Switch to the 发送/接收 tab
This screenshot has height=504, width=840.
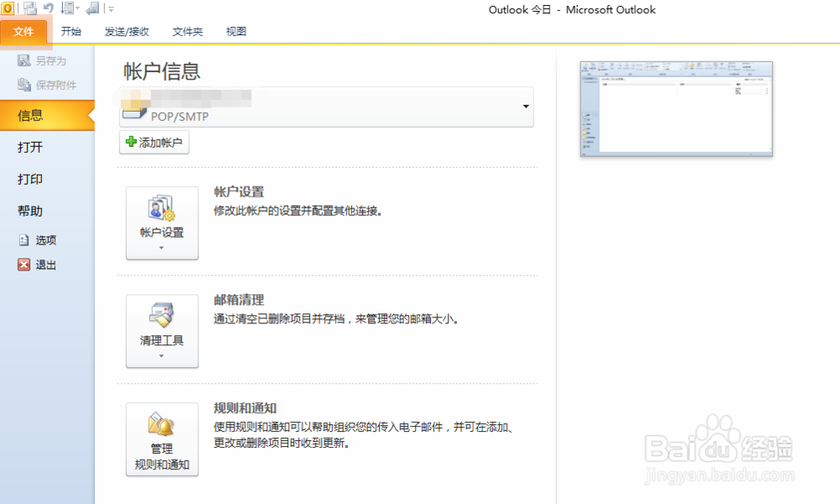127,32
